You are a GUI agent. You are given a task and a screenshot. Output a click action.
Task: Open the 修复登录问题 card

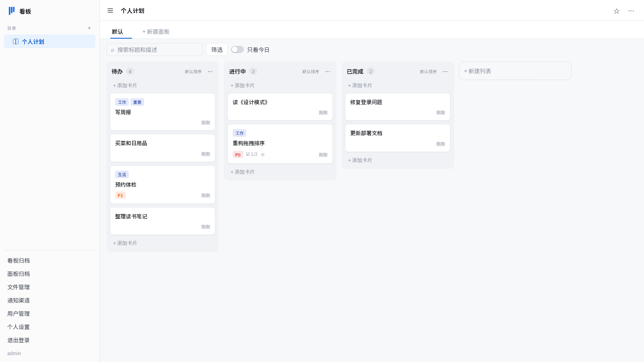398,107
